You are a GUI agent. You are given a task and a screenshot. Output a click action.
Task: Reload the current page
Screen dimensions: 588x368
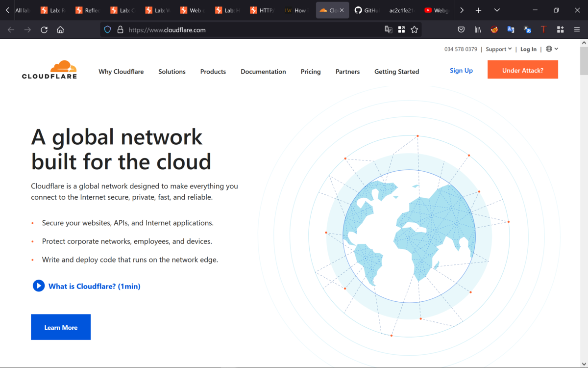pos(44,30)
